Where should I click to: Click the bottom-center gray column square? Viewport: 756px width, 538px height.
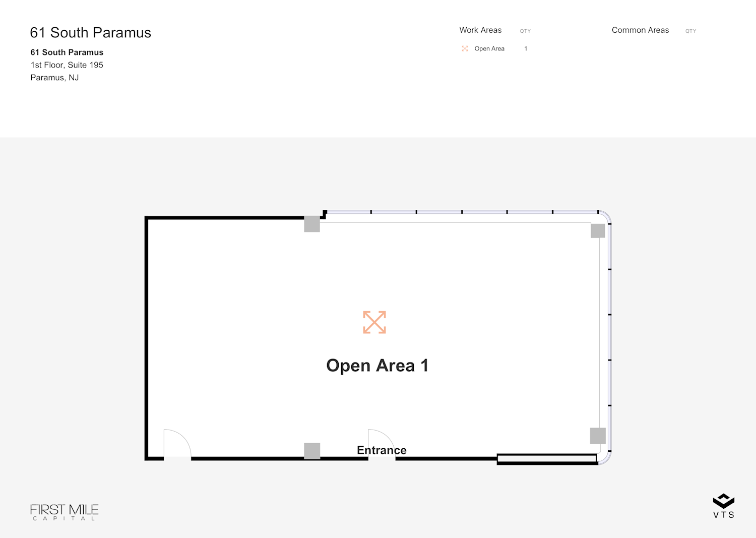(x=312, y=451)
